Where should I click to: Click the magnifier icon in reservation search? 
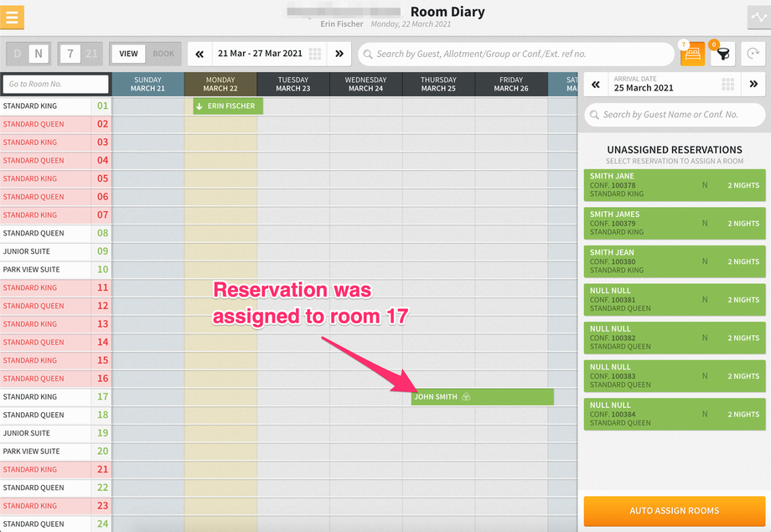[594, 115]
